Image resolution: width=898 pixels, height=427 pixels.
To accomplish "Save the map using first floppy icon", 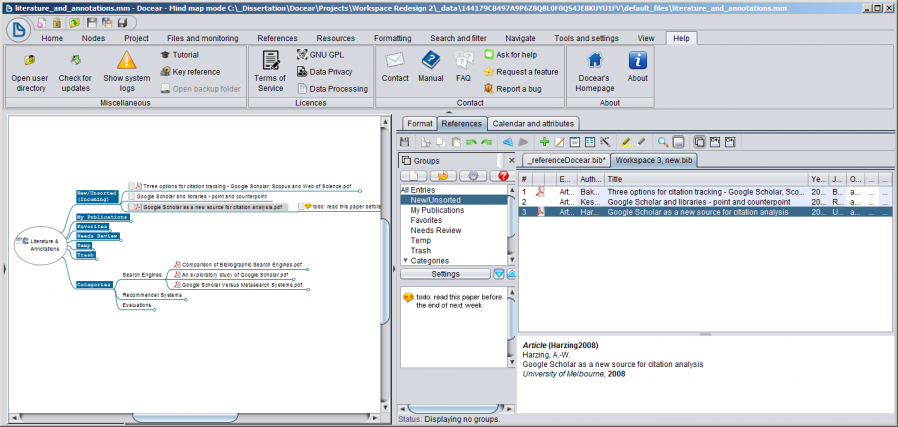I will click(92, 23).
